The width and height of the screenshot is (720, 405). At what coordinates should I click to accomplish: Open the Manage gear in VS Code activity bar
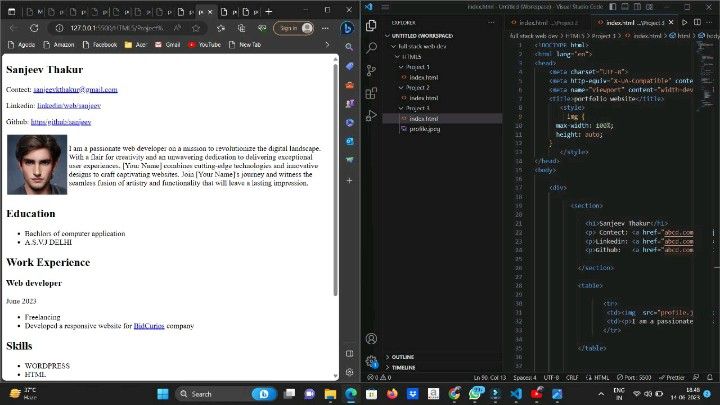tap(371, 361)
